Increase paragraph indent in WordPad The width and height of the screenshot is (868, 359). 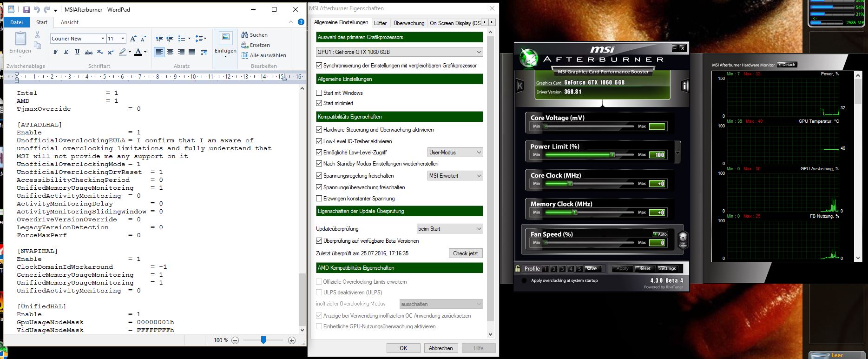(x=170, y=39)
